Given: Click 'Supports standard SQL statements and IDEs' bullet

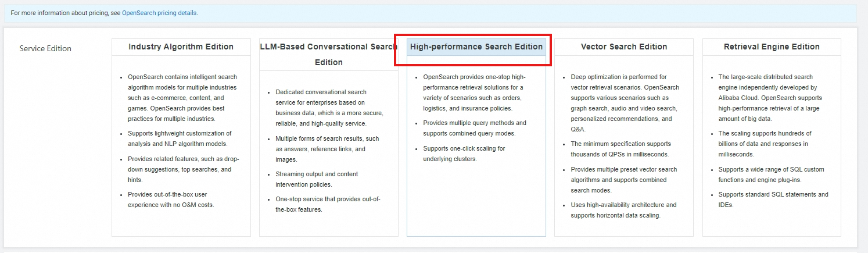Looking at the screenshot, I should pyautogui.click(x=772, y=199).
